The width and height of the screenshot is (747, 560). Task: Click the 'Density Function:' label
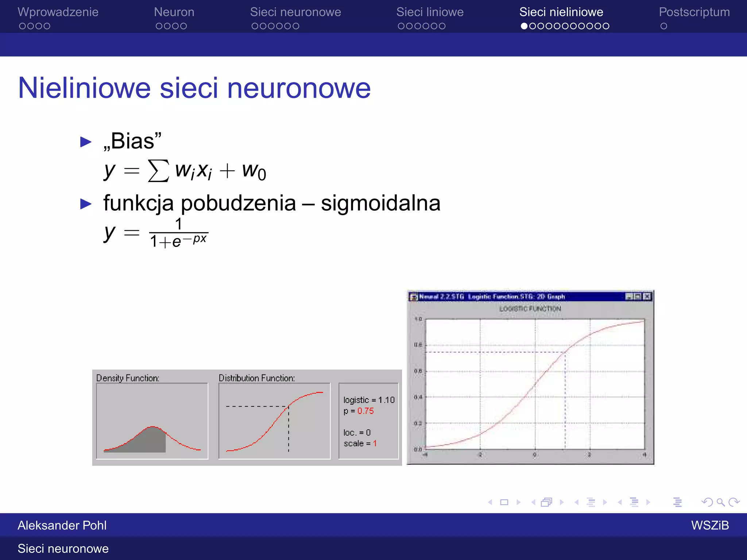[128, 378]
